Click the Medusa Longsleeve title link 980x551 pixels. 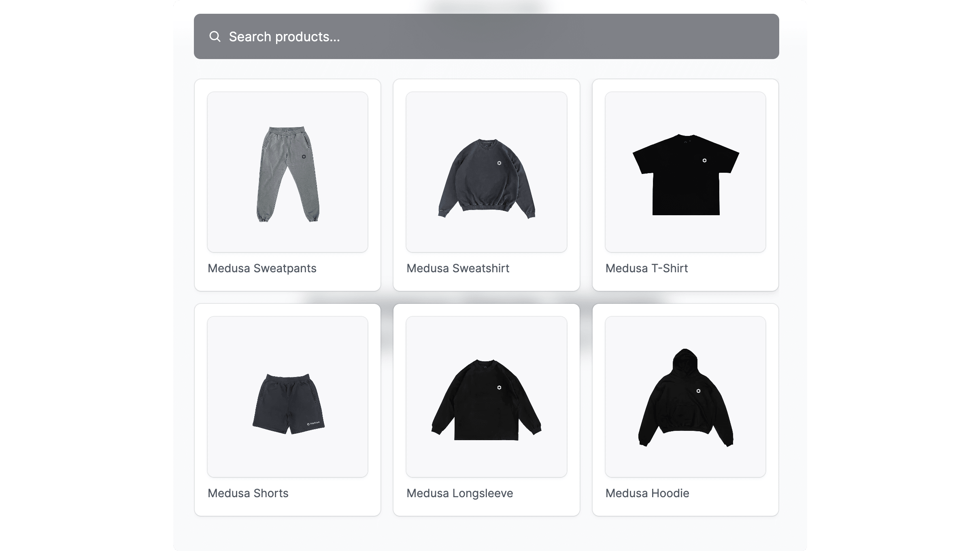pyautogui.click(x=460, y=493)
